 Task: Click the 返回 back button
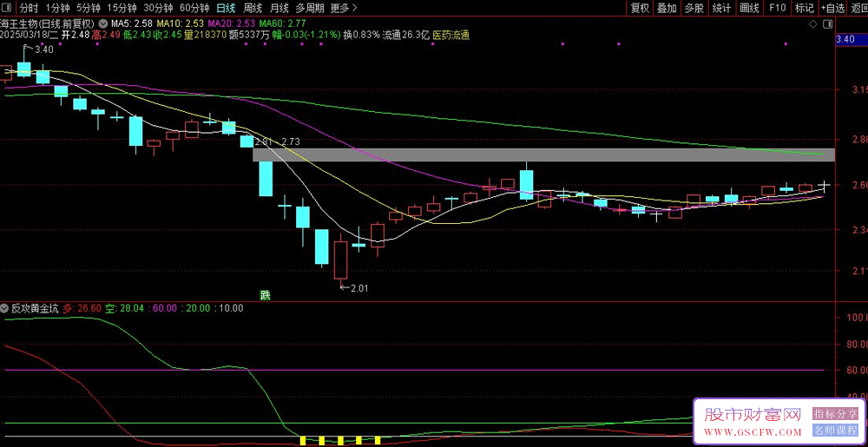pyautogui.click(x=858, y=8)
